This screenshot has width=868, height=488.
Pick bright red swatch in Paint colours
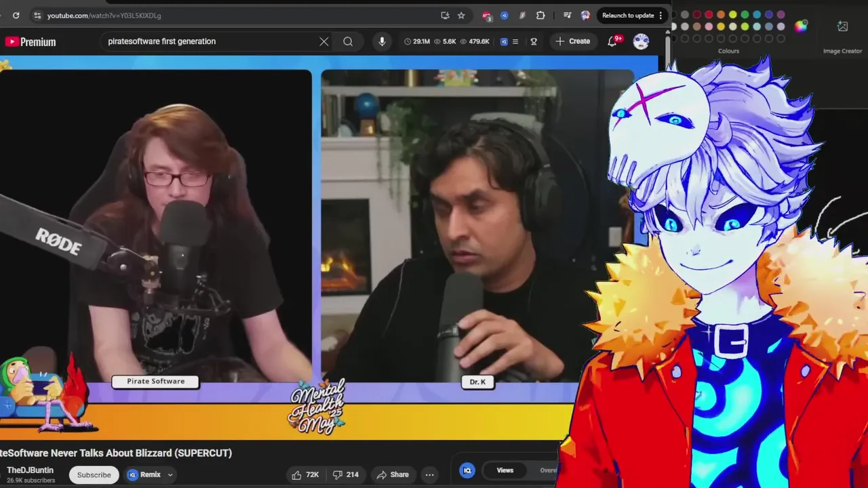pyautogui.click(x=709, y=15)
